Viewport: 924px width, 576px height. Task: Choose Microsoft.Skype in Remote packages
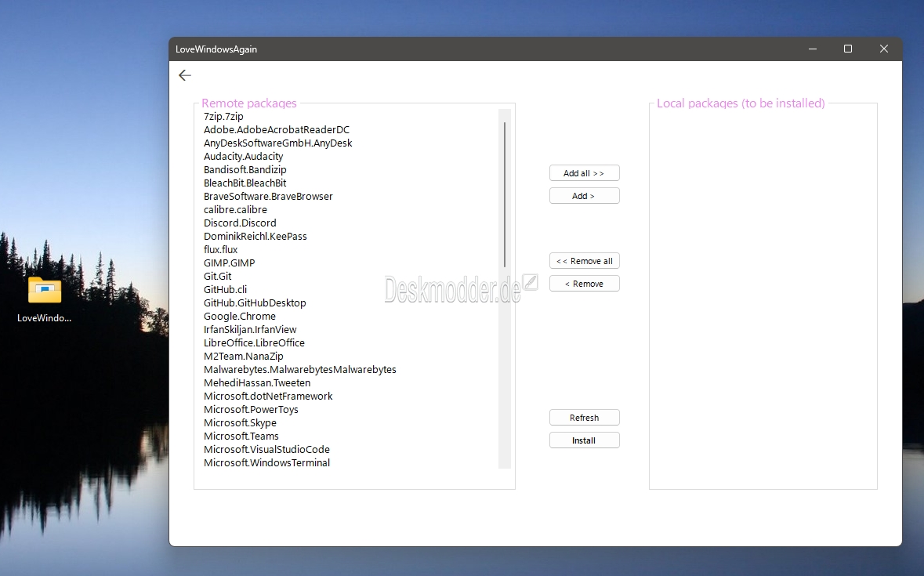pyautogui.click(x=240, y=423)
